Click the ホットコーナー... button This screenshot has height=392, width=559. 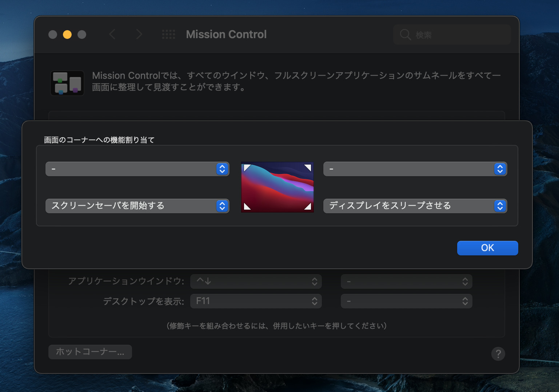[x=90, y=352]
